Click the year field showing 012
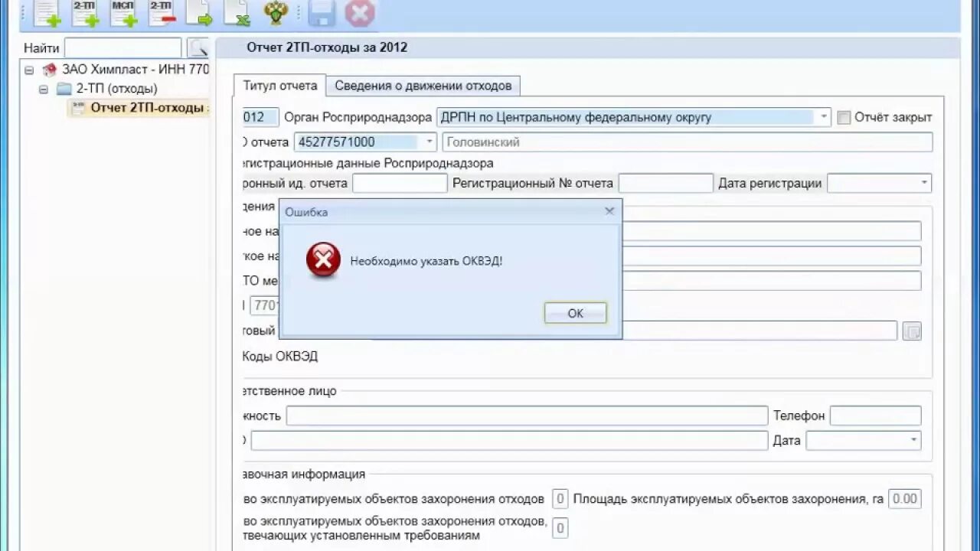 click(x=260, y=117)
